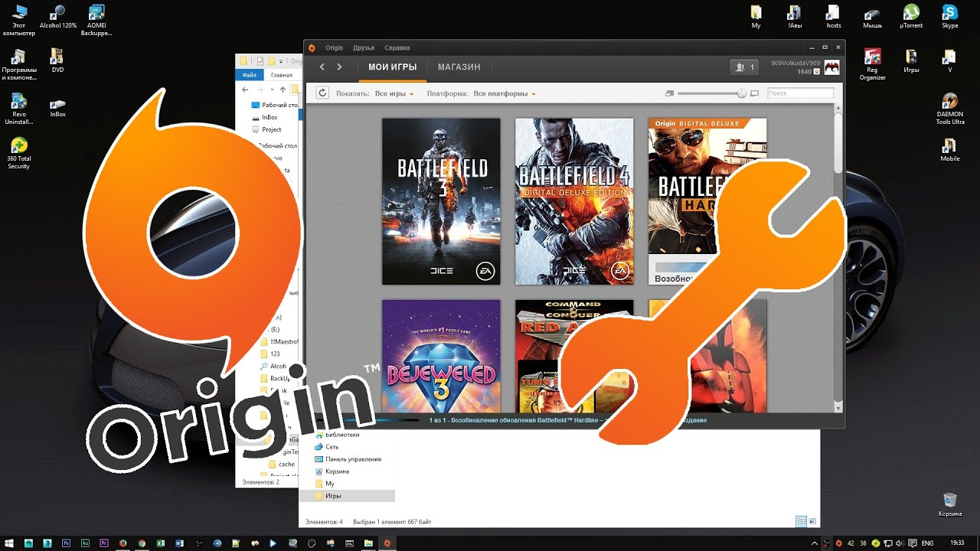Click the Поиск search field in Origin
The image size is (980, 551).
(x=800, y=93)
